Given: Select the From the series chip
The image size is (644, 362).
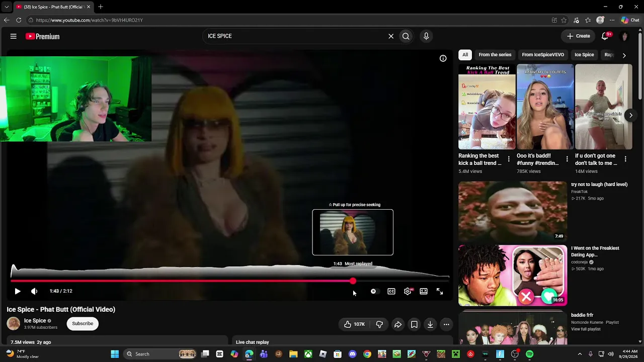Looking at the screenshot, I should (x=495, y=55).
